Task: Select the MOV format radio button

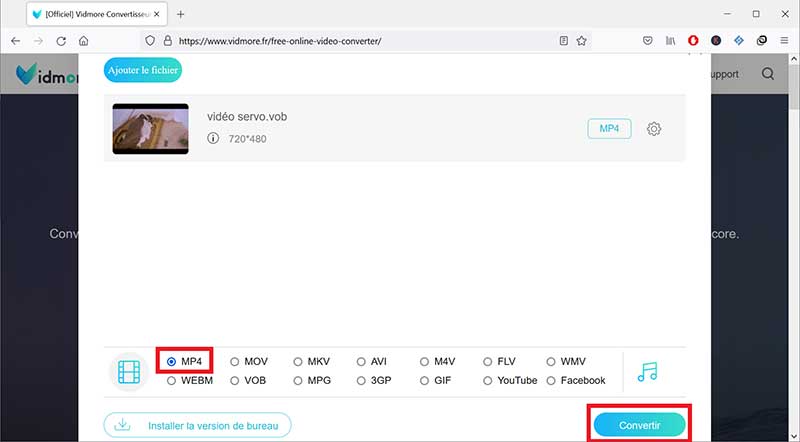Action: tap(235, 361)
